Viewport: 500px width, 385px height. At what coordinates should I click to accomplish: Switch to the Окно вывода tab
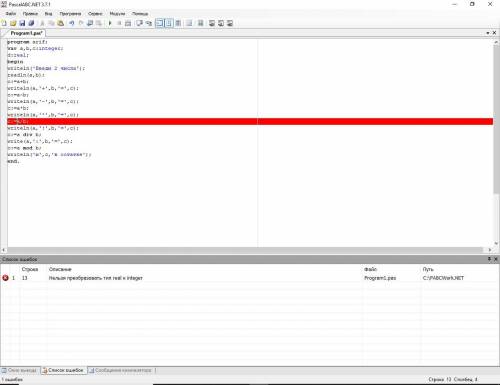[20, 370]
